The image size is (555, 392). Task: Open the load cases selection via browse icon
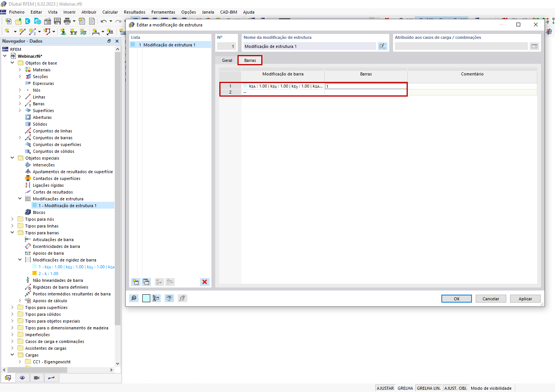[x=534, y=46]
